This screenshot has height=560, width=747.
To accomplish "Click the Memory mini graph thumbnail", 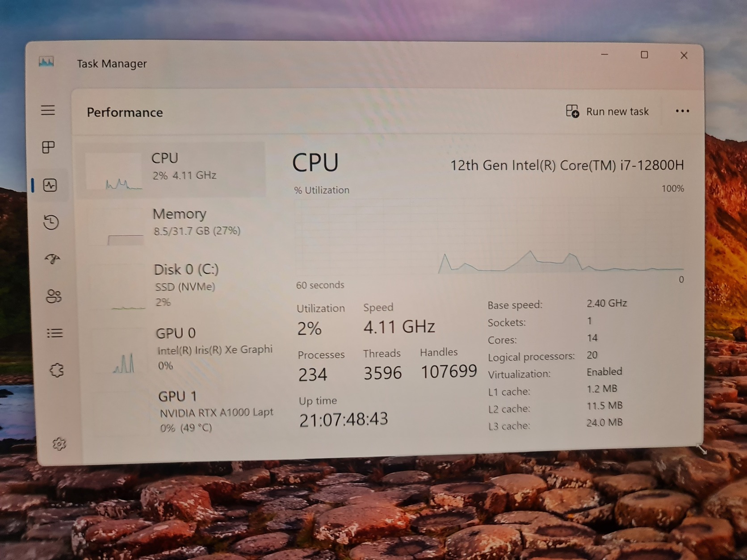I will click(x=116, y=227).
